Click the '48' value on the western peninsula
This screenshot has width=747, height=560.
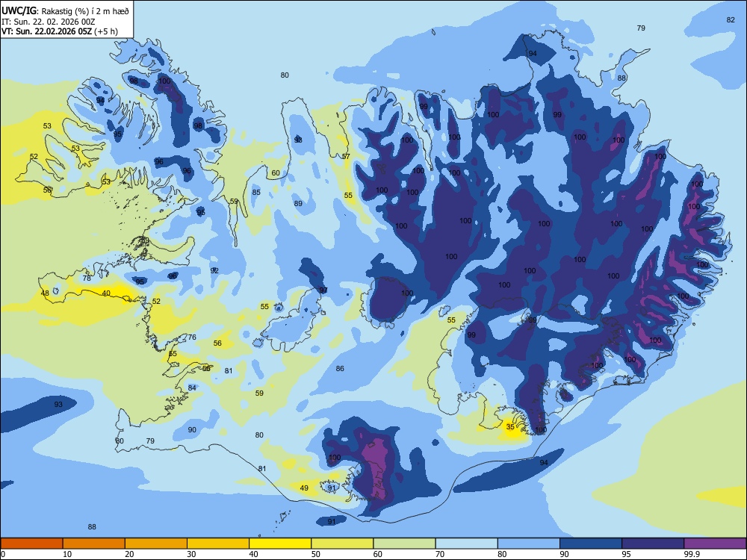(45, 293)
